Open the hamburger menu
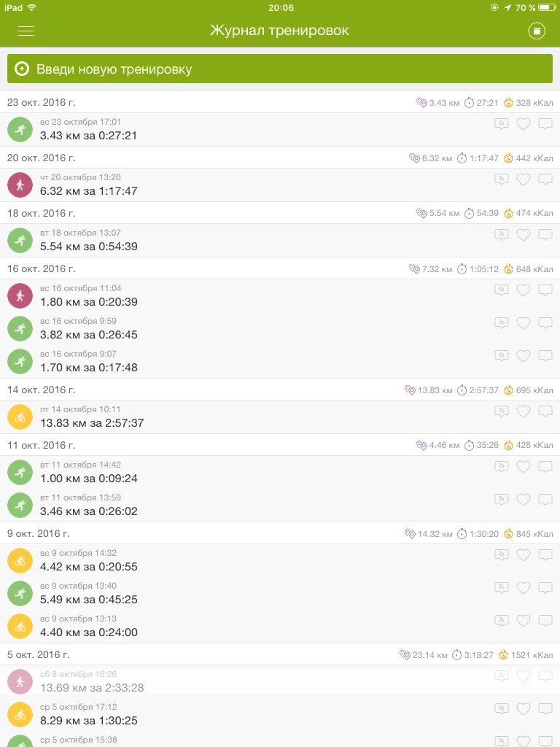The image size is (560, 747). pos(26,31)
